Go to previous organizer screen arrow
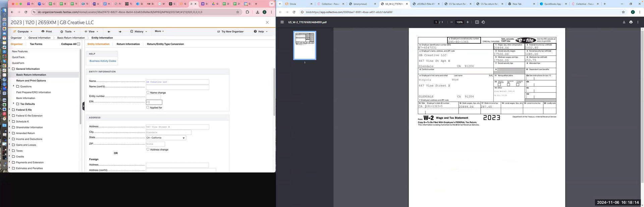 (x=109, y=32)
